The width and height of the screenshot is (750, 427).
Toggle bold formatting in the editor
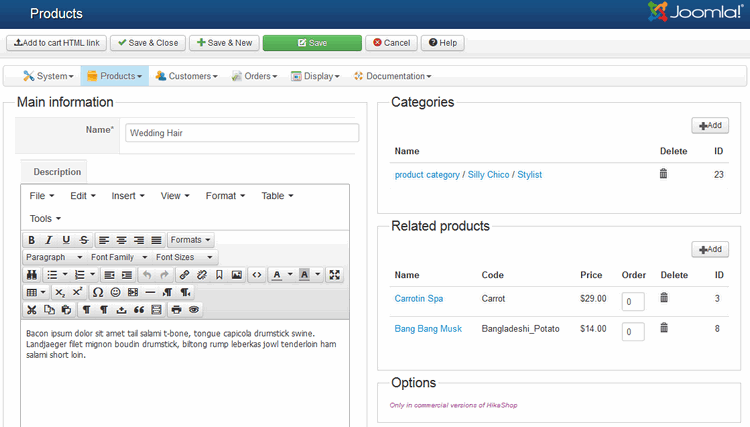coord(32,240)
